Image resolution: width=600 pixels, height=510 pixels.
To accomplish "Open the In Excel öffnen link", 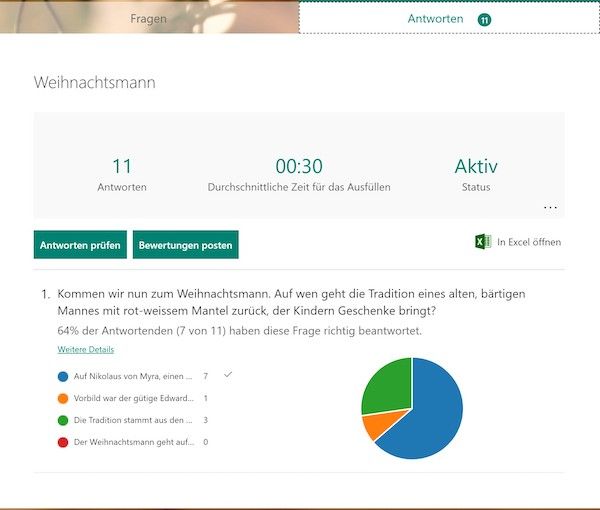I will (528, 242).
